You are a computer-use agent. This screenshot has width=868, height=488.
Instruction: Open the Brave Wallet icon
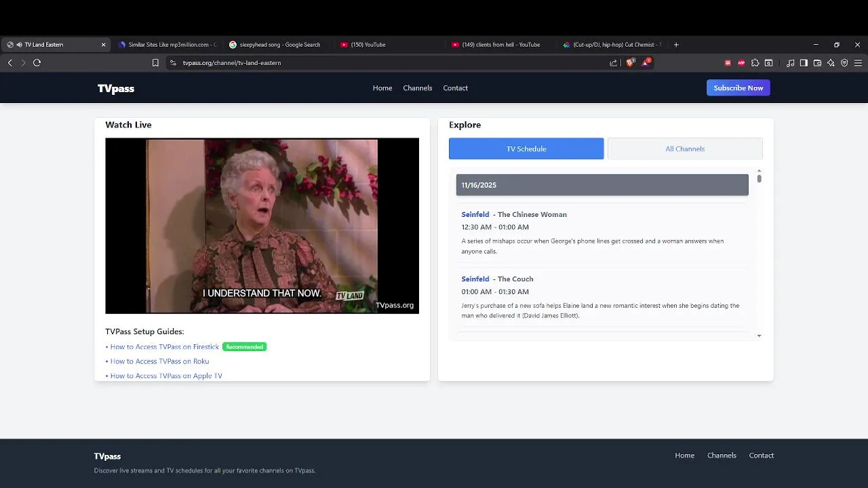pyautogui.click(x=817, y=62)
